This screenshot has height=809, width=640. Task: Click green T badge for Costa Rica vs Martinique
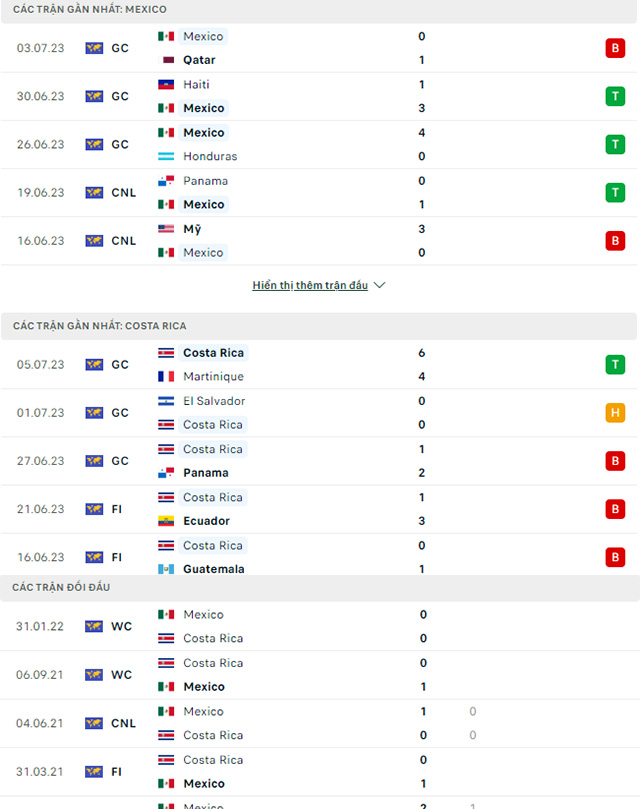pos(614,365)
